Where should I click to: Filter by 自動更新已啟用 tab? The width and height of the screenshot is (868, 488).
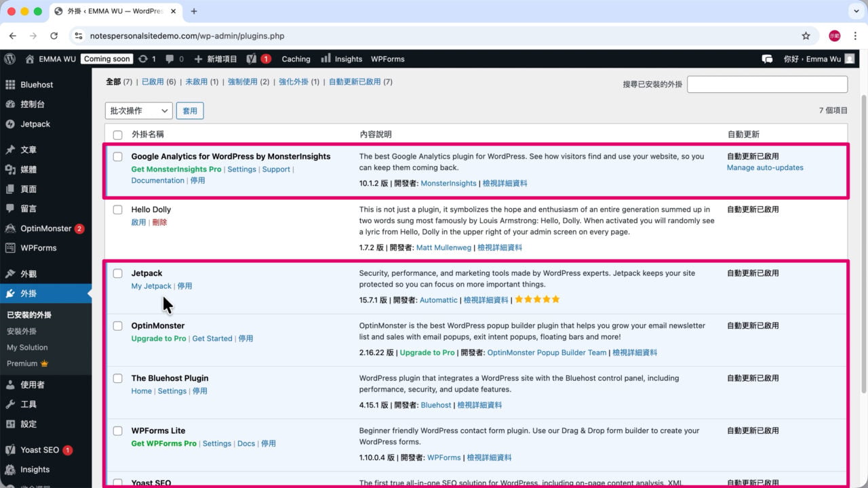(x=355, y=82)
